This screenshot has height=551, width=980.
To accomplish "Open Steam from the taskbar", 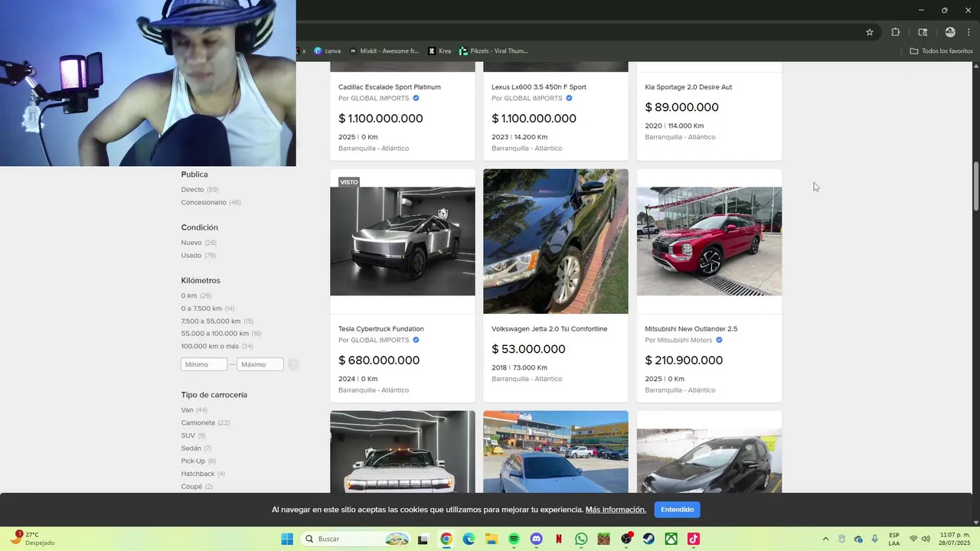I will [x=648, y=539].
